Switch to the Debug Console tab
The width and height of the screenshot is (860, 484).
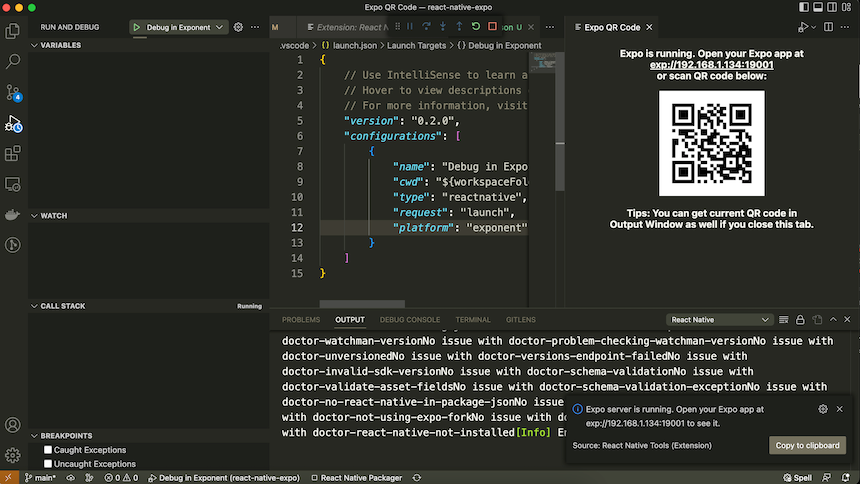coord(410,320)
